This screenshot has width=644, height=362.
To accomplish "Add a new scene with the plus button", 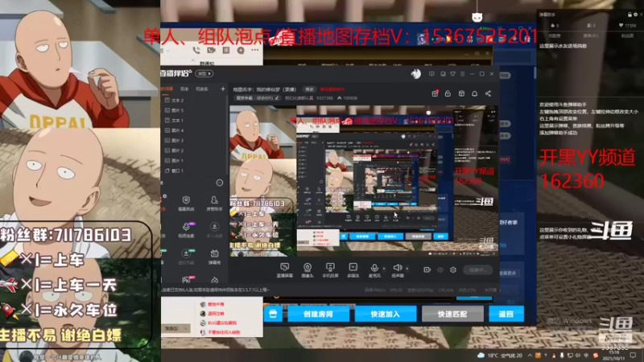I will click(x=223, y=88).
